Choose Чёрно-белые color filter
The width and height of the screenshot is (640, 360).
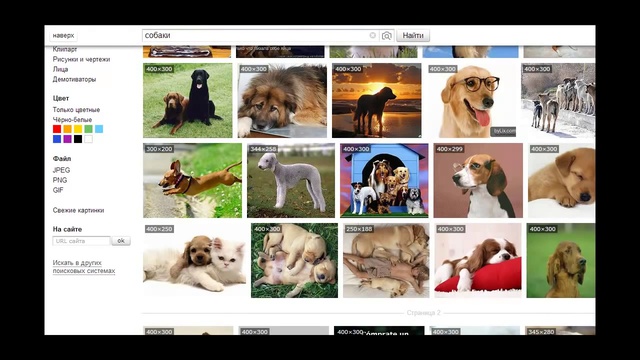coord(72,120)
